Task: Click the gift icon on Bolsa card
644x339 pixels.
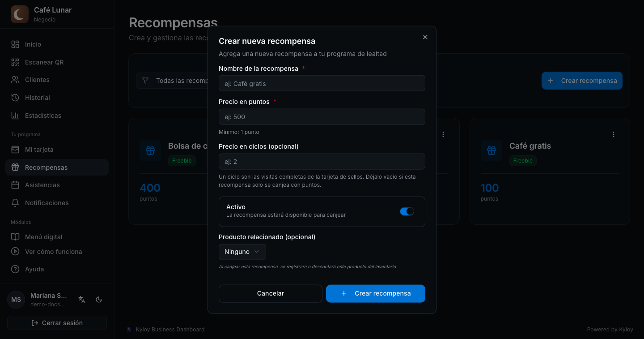Action: click(150, 150)
